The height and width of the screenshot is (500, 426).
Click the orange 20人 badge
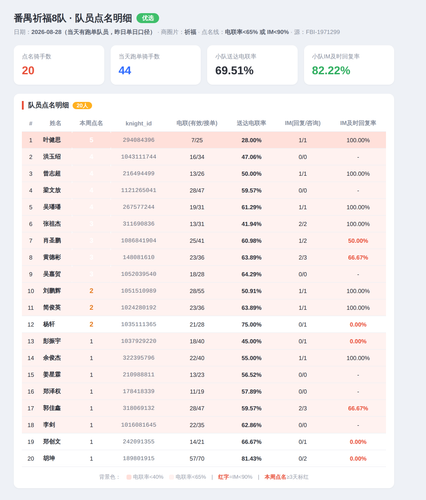click(x=82, y=105)
